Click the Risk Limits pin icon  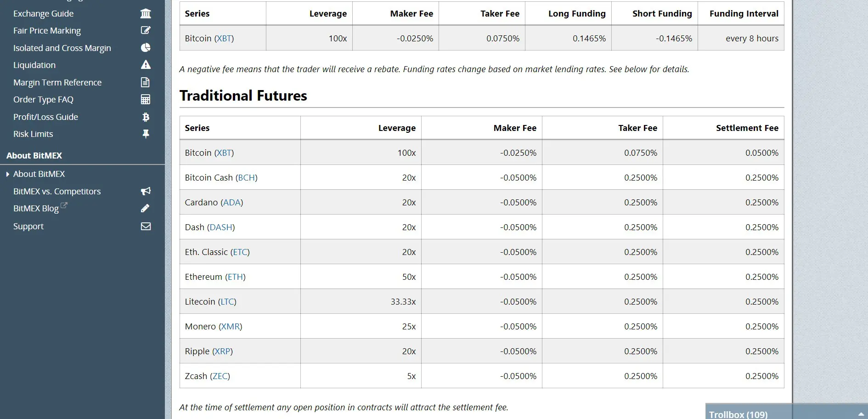pos(146,134)
